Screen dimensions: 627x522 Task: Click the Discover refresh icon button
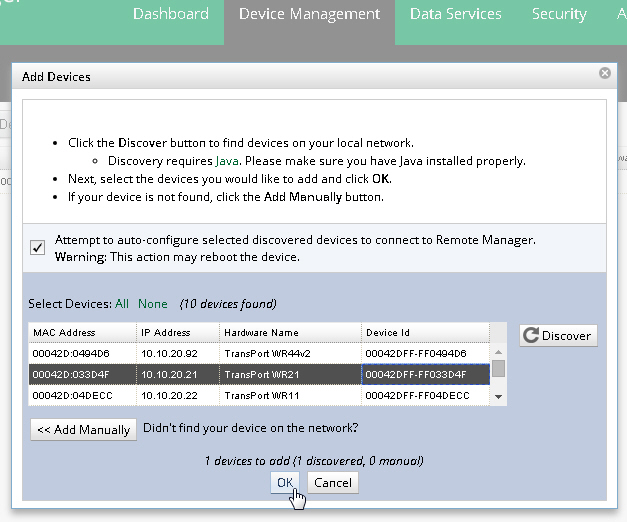558,336
